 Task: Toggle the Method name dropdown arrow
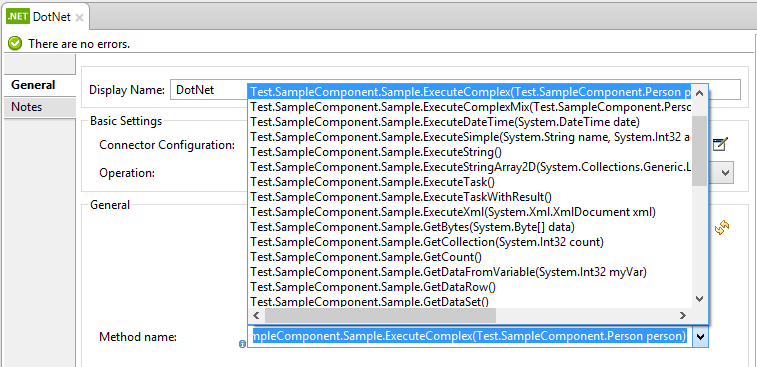(x=701, y=336)
